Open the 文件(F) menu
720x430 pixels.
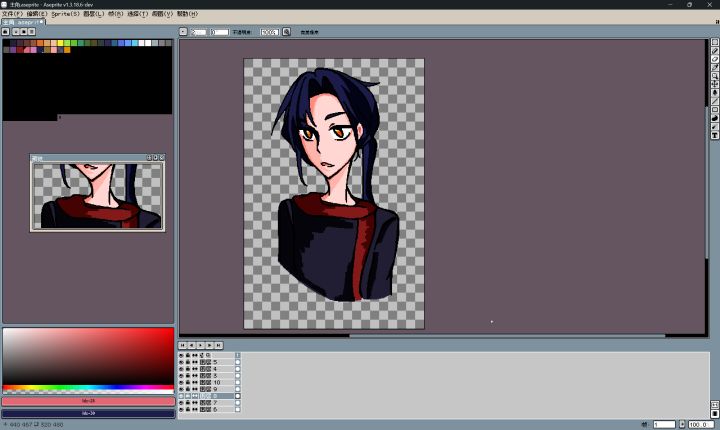coord(12,14)
